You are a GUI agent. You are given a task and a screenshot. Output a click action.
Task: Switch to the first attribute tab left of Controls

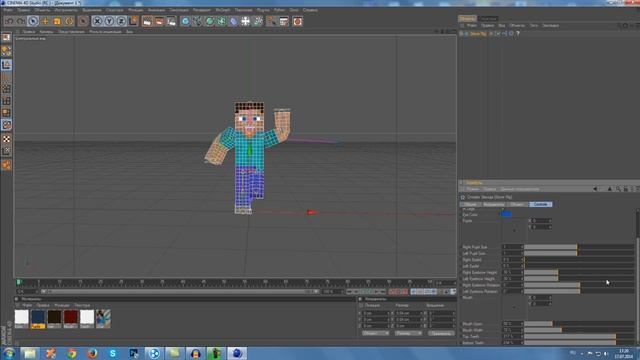[x=518, y=204]
